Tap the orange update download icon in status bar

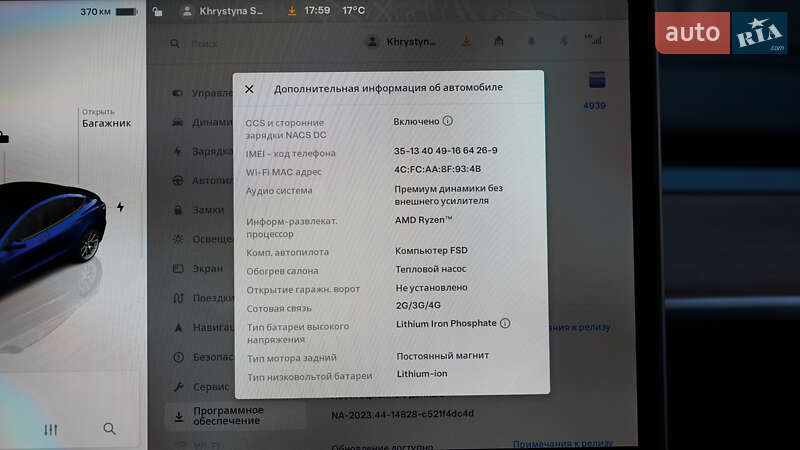pos(292,11)
